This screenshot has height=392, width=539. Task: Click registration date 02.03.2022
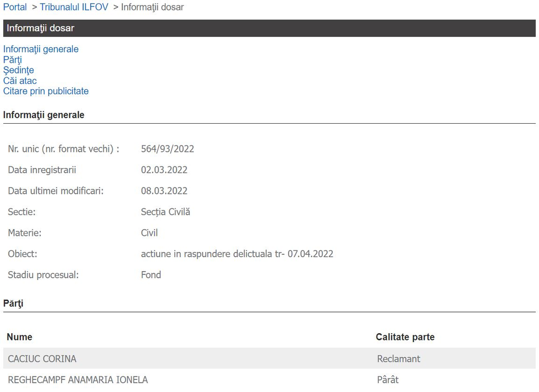click(164, 170)
